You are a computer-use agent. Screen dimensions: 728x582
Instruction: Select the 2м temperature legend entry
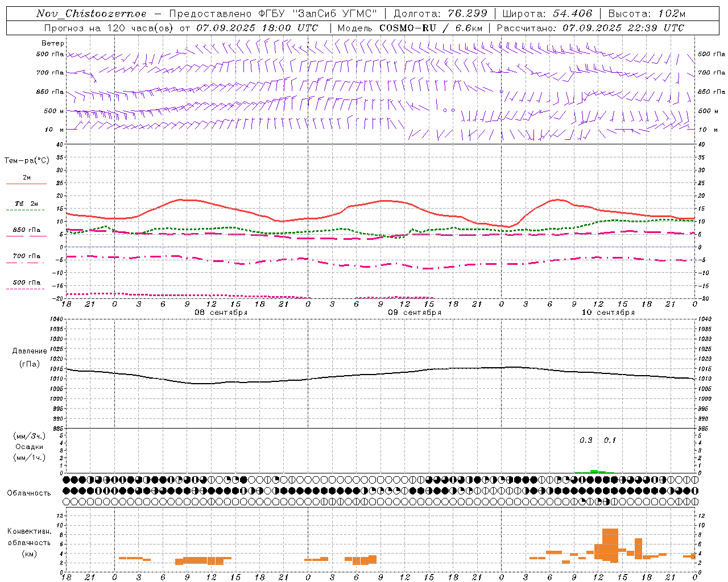click(27, 178)
